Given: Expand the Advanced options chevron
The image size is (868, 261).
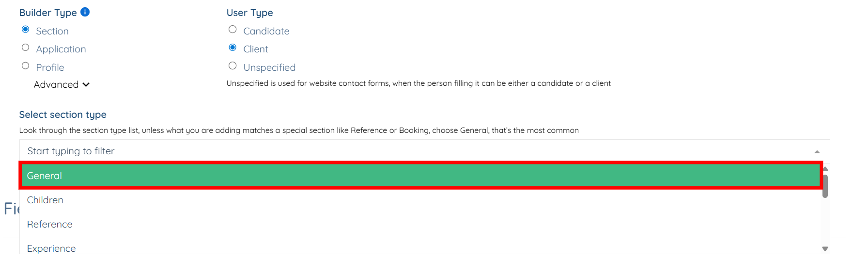Looking at the screenshot, I should [86, 84].
